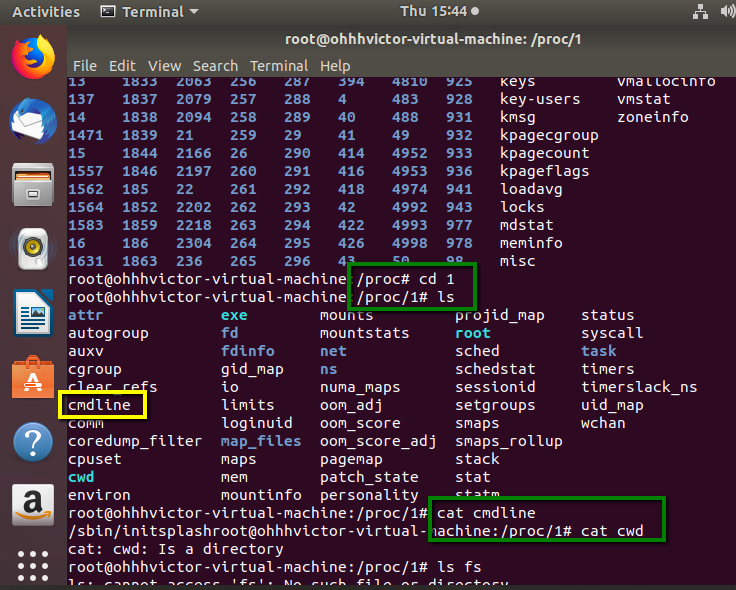Click the zoneinfo entry
The image size is (736, 590).
click(x=653, y=117)
